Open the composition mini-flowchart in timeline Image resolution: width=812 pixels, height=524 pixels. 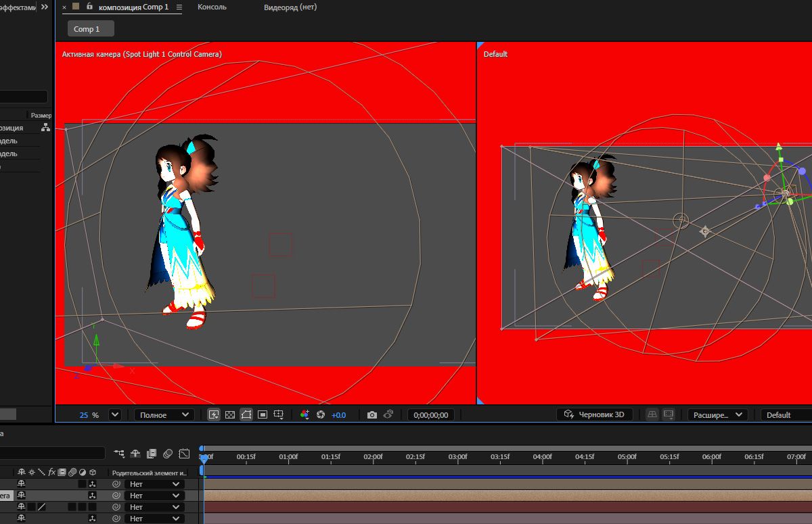click(x=119, y=453)
